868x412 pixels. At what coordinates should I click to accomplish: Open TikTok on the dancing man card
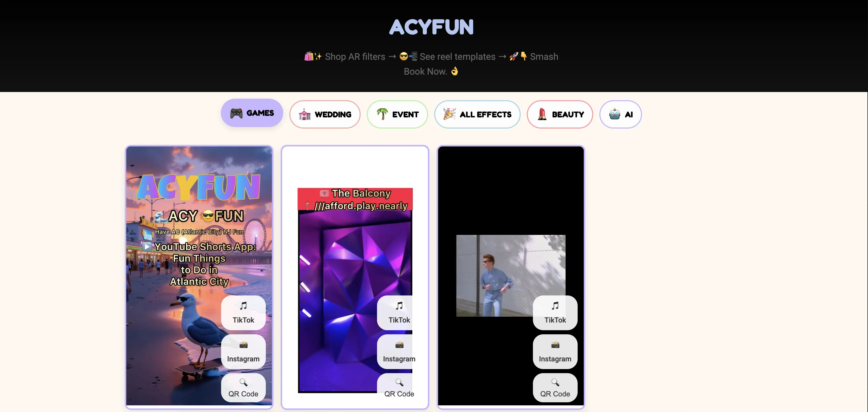pyautogui.click(x=555, y=313)
